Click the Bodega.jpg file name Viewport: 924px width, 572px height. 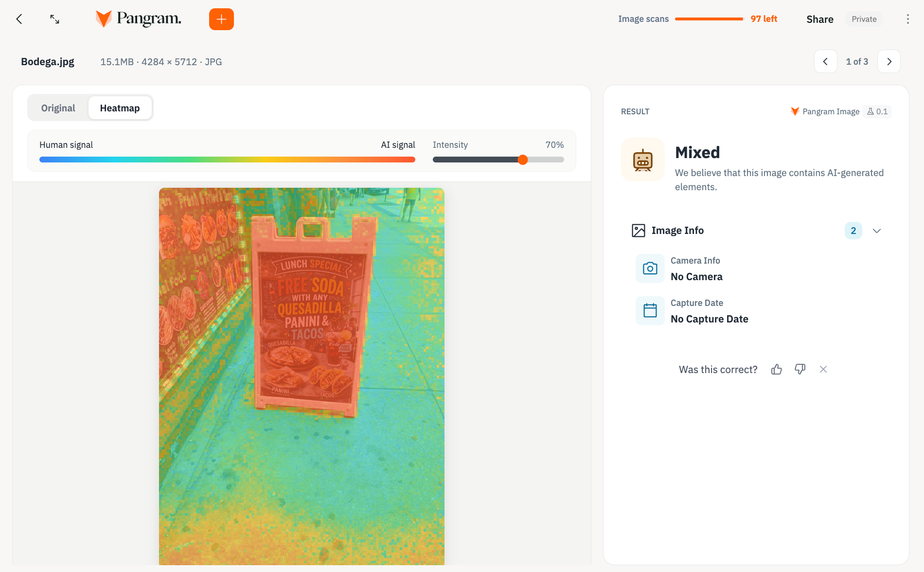click(x=48, y=62)
